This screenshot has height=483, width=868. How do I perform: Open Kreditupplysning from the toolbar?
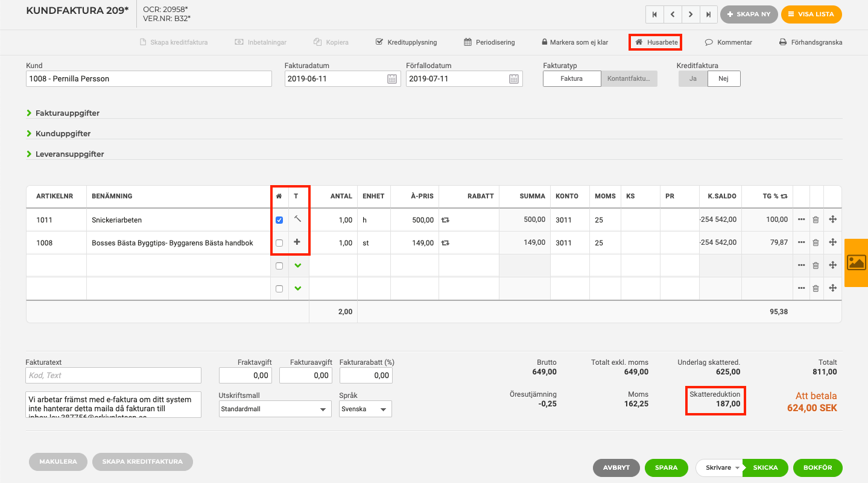coord(406,42)
